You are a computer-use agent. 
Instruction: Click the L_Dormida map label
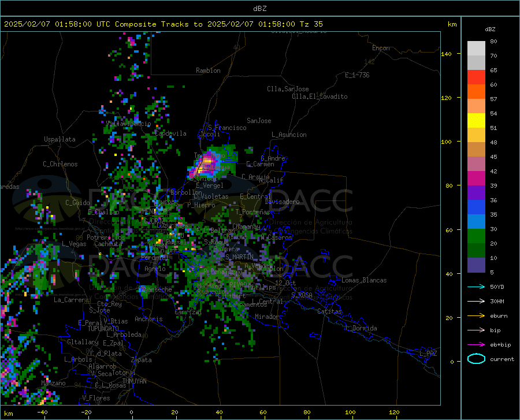(x=361, y=328)
